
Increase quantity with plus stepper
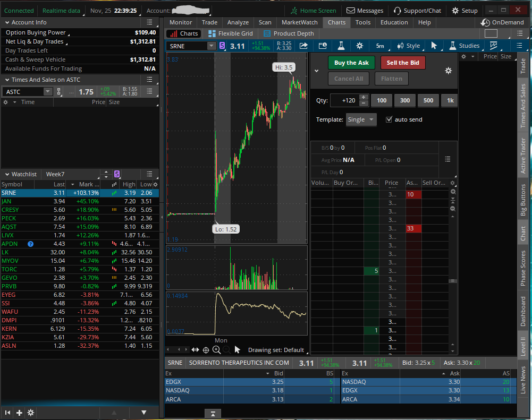pyautogui.click(x=364, y=97)
